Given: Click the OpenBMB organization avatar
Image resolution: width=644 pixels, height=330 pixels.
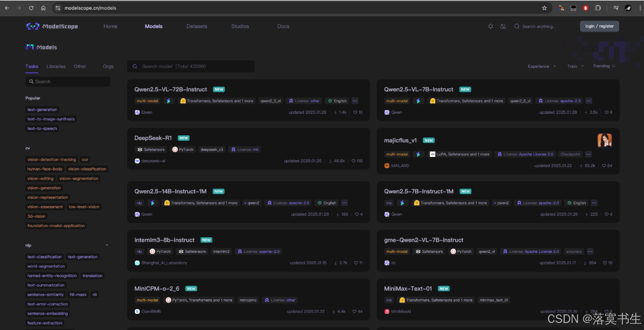Looking at the screenshot, I should tap(137, 312).
